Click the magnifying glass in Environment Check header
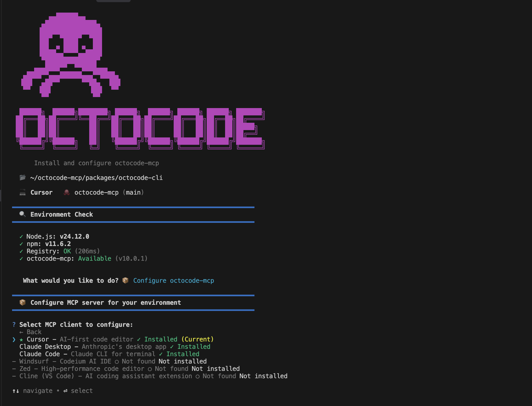 point(22,214)
